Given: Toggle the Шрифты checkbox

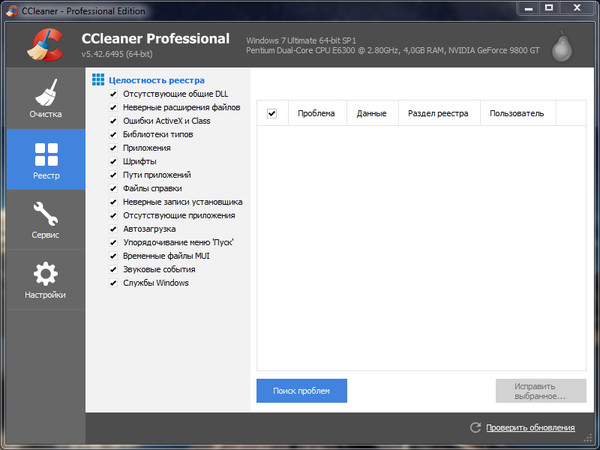Looking at the screenshot, I should [112, 161].
